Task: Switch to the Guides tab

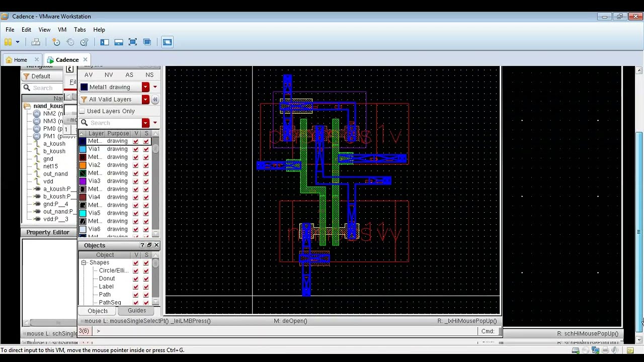Action: 137,311
